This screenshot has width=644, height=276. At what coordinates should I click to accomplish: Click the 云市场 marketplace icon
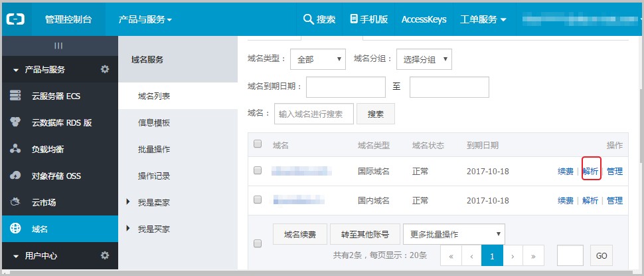(15, 203)
